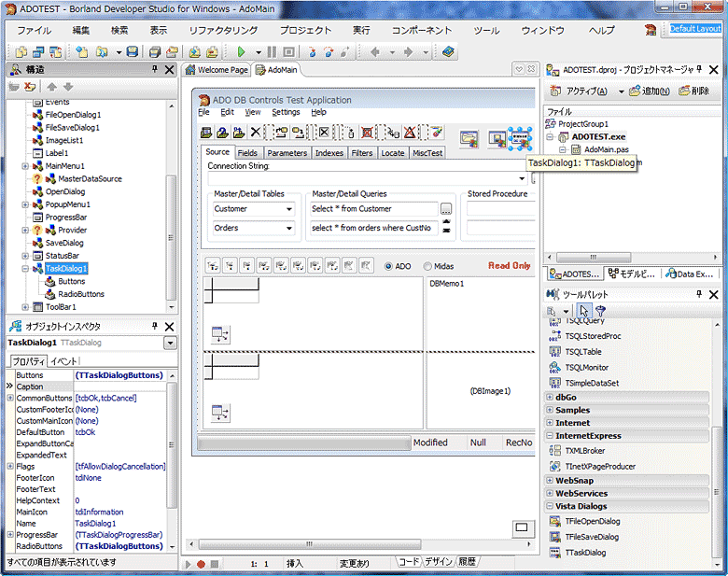728x576 pixels.
Task: Expand the WebSnap palette category
Action: pos(550,480)
